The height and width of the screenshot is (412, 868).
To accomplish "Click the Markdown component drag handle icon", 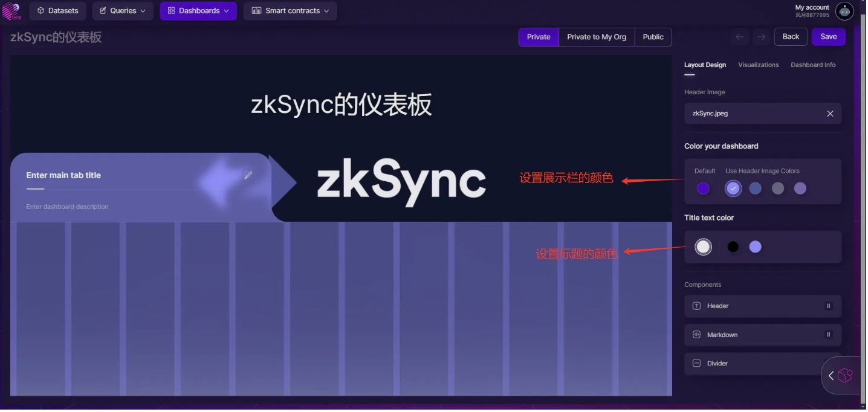I will 830,335.
